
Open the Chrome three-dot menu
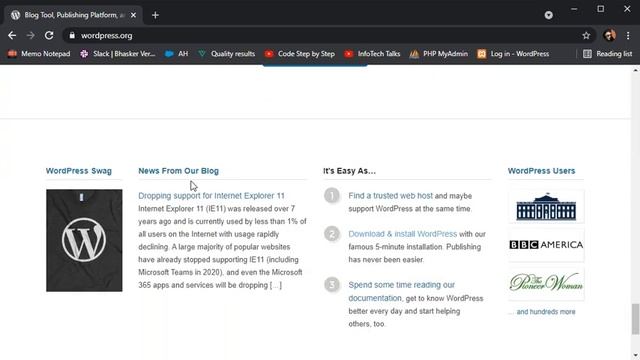628,36
